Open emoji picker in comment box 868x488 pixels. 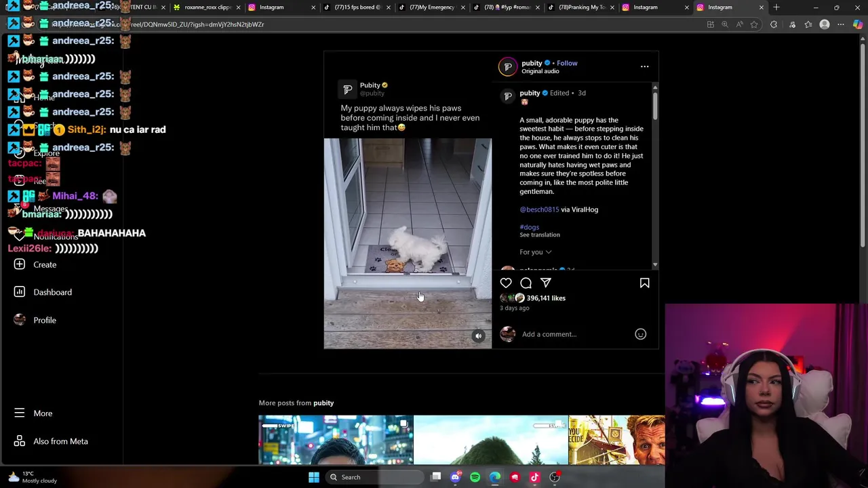click(x=640, y=333)
